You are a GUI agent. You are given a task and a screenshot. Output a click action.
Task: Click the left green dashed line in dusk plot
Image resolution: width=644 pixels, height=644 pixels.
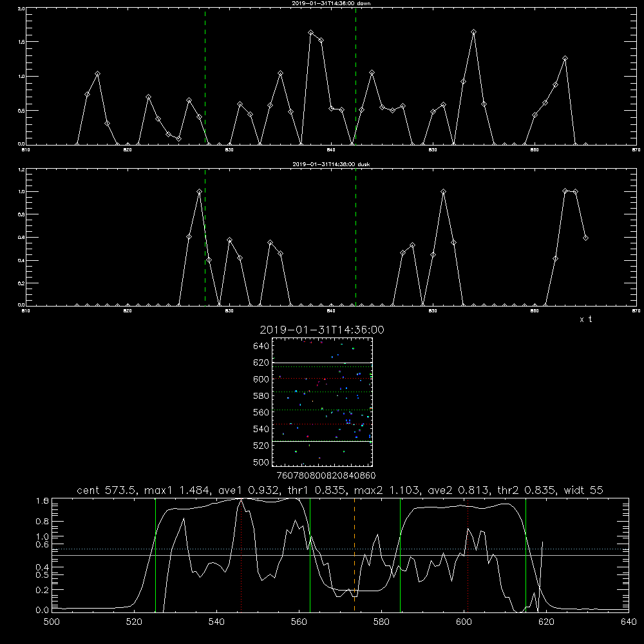(x=205, y=238)
